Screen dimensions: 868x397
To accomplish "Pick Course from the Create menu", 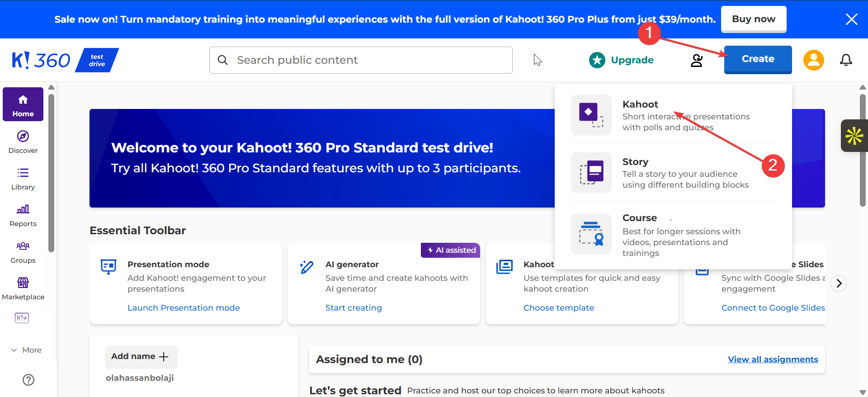I will point(639,218).
